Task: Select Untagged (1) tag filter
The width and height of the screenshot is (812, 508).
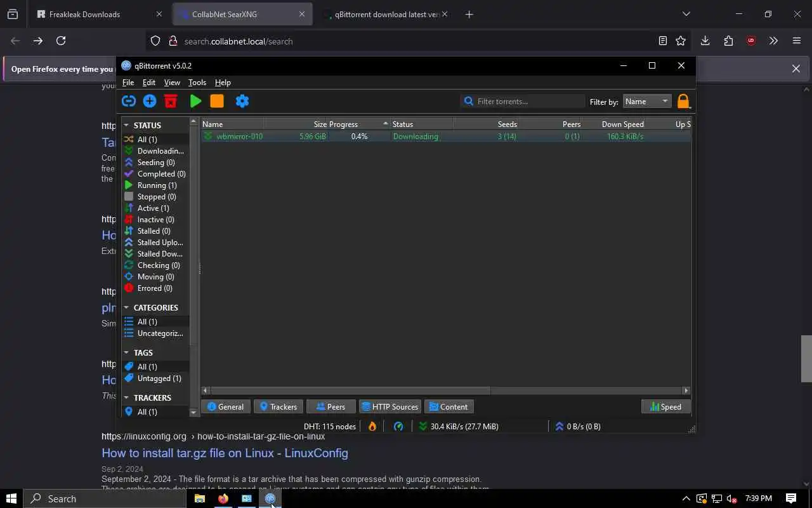Action: (155, 378)
